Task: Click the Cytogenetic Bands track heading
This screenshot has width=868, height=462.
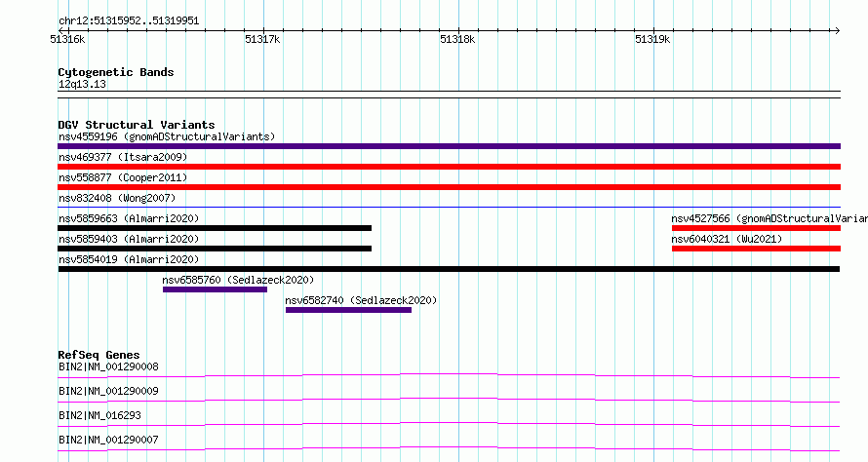Action: (116, 72)
